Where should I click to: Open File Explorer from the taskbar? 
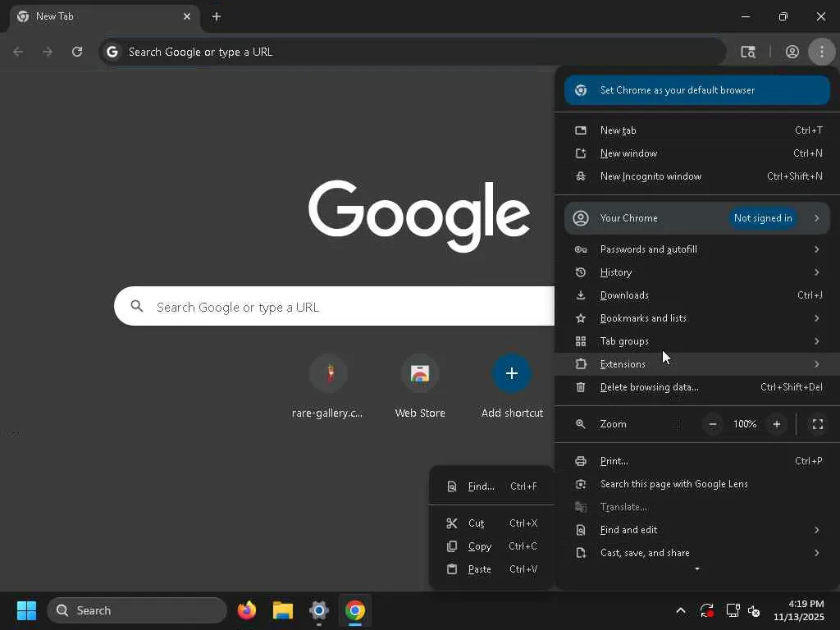pos(283,610)
